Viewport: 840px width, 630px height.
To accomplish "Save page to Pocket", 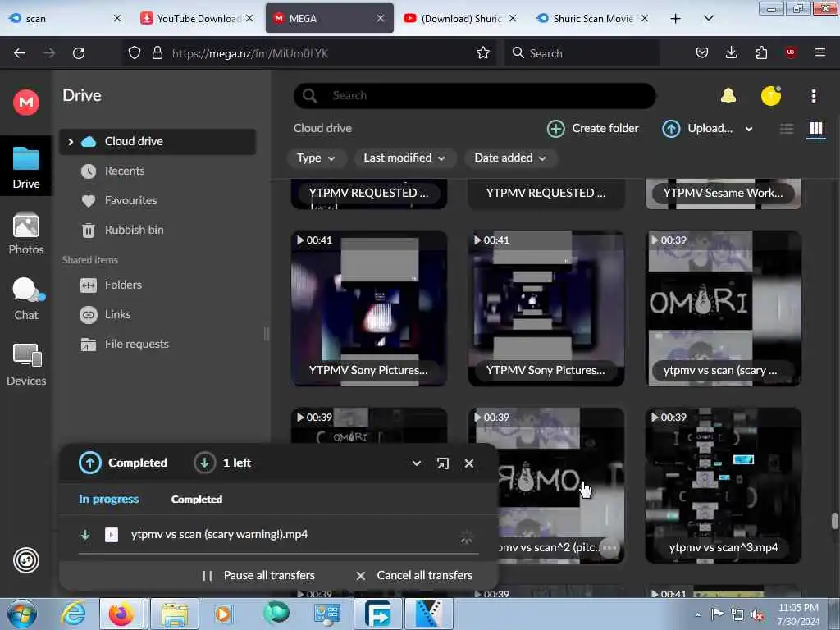I will [x=702, y=53].
